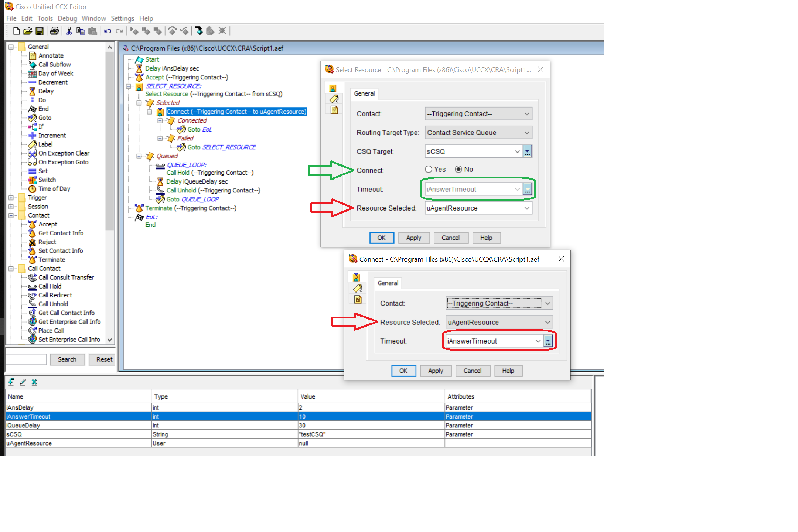Open the Debug menu
This screenshot has height=532, width=798.
[67, 18]
